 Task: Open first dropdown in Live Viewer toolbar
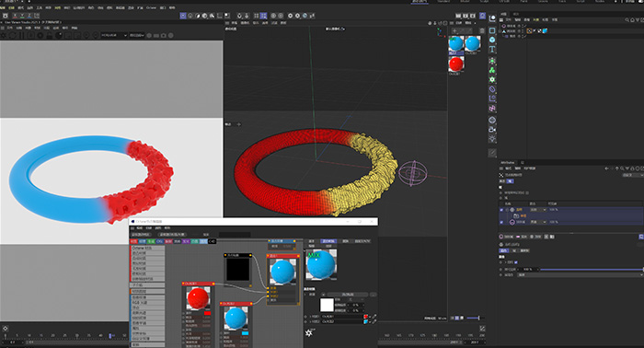pos(114,35)
